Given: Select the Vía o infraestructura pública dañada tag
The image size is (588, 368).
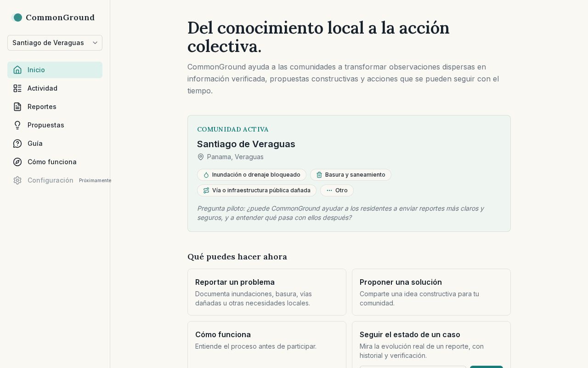Looking at the screenshot, I should [257, 190].
